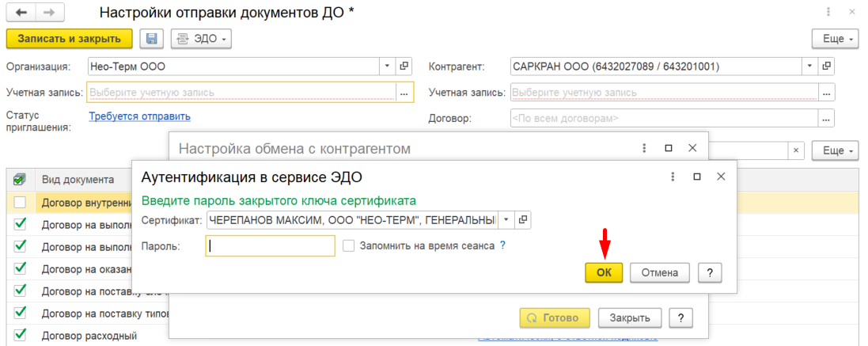Focus the Пароль input field
This screenshot has width=868, height=346.
tap(270, 245)
